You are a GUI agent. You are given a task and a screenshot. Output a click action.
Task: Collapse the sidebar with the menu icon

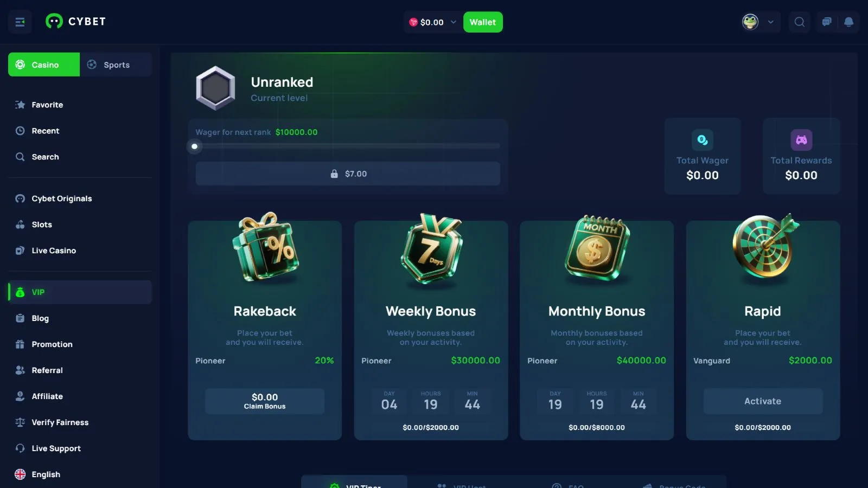pos(20,22)
